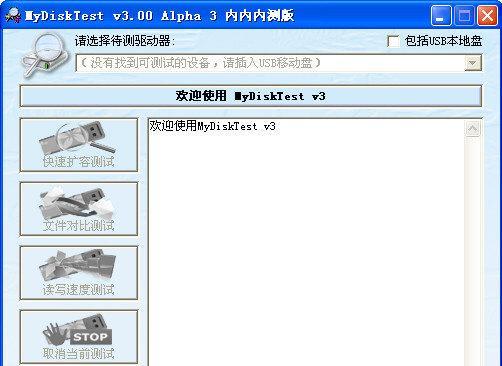Click the 取消当前测试 STOP button

(79, 337)
